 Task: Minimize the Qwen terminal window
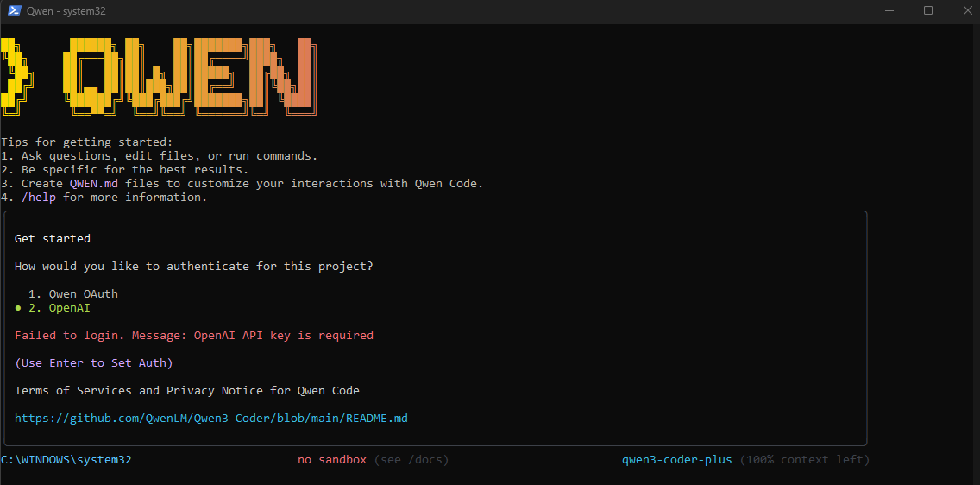(x=890, y=10)
